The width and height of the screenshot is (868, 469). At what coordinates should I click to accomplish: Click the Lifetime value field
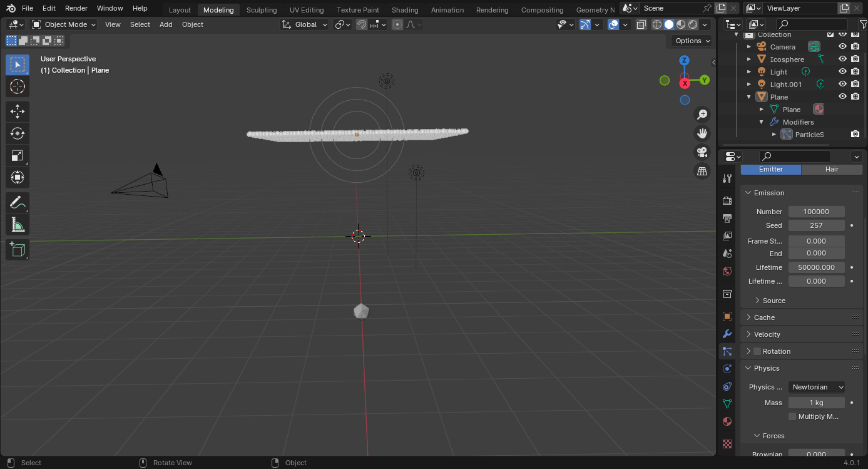click(817, 267)
